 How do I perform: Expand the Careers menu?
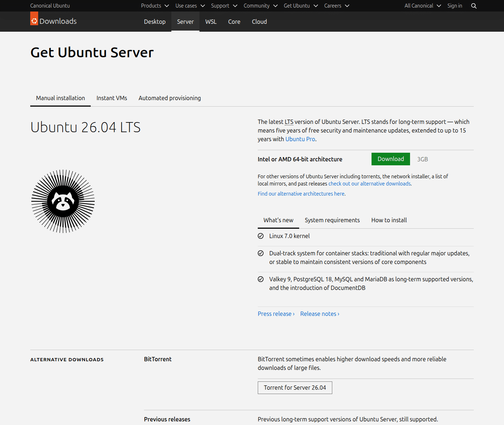click(x=337, y=6)
